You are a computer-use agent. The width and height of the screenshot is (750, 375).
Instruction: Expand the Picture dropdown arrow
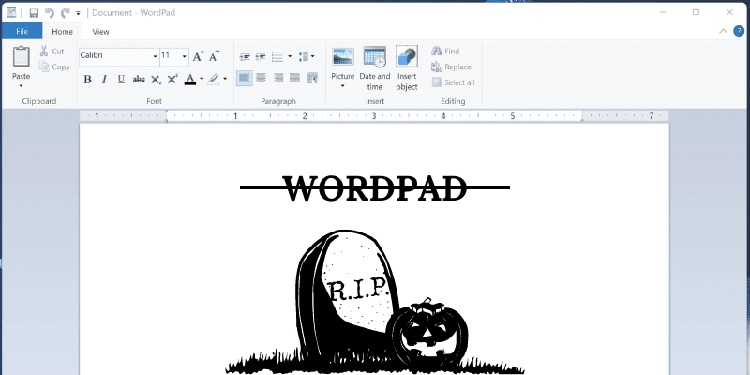pos(342,86)
